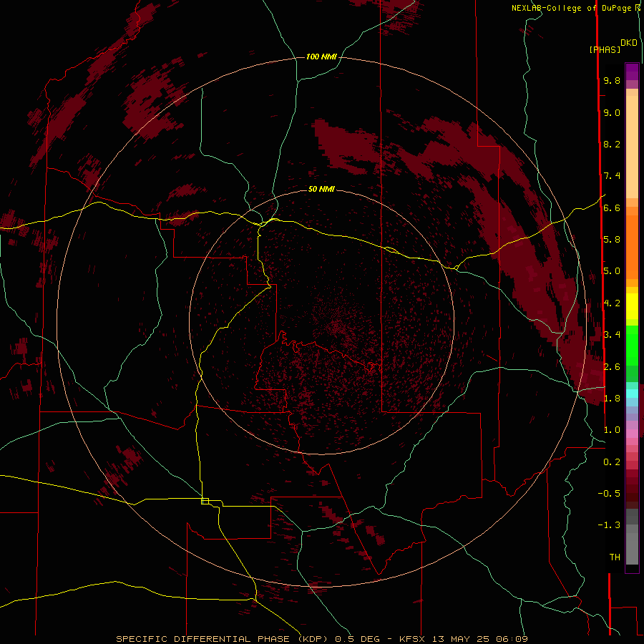Click the 1.8 value on the scale
The height and width of the screenshot is (644, 644).
[x=612, y=399]
